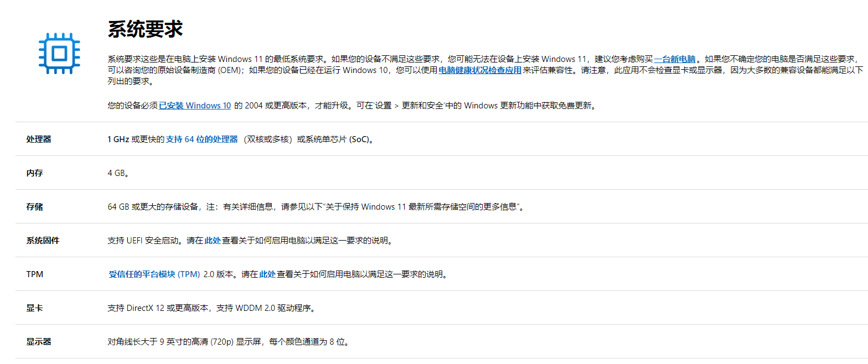Image resolution: width=868 pixels, height=364 pixels.
Task: Click the 1 GHz 或更快的 text
Action: (x=136, y=139)
